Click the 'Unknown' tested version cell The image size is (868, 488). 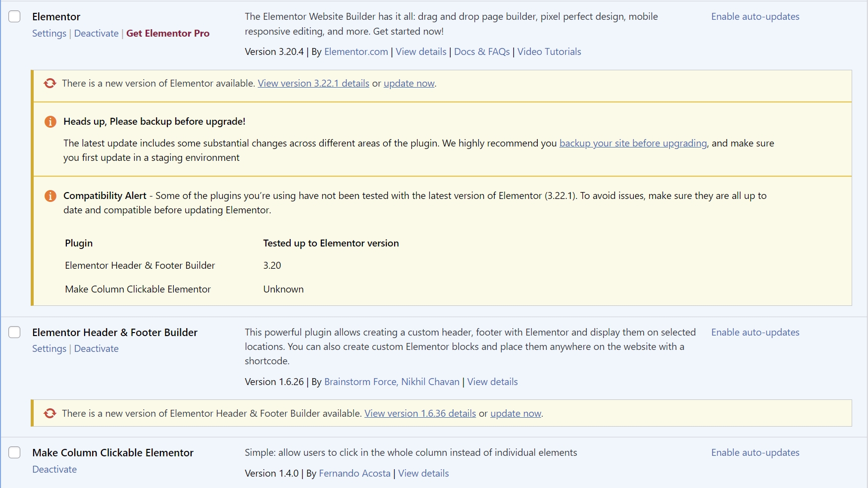283,290
